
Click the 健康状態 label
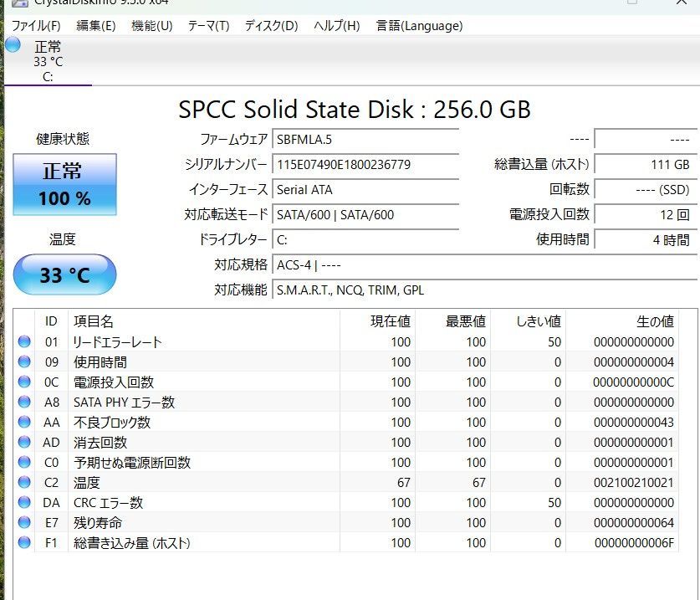point(63,139)
